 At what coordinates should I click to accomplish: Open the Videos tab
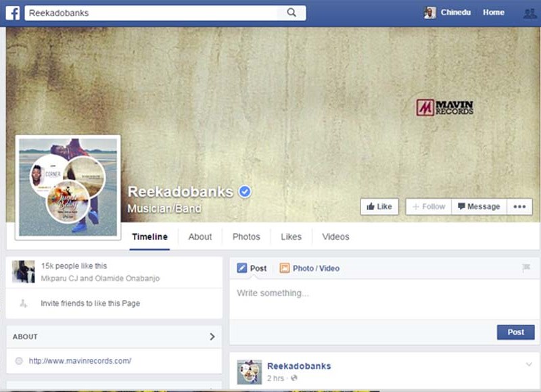pyautogui.click(x=335, y=237)
